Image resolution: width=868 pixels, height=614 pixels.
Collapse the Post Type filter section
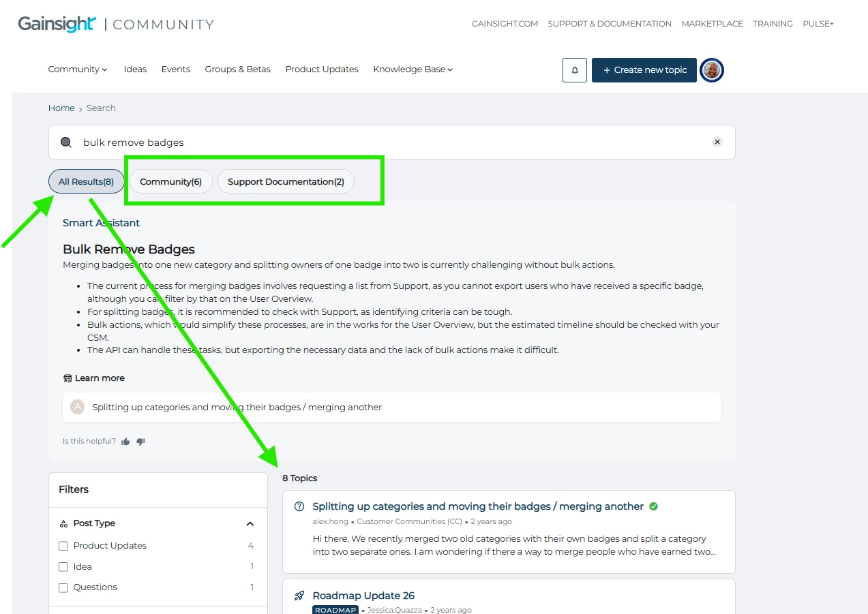(250, 524)
